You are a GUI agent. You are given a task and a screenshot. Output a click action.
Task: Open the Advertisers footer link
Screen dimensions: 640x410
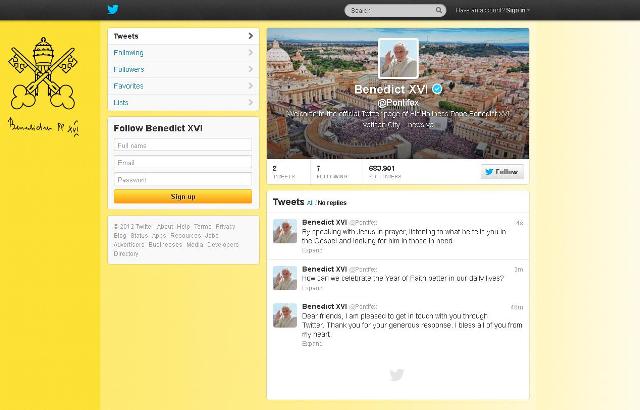(129, 244)
